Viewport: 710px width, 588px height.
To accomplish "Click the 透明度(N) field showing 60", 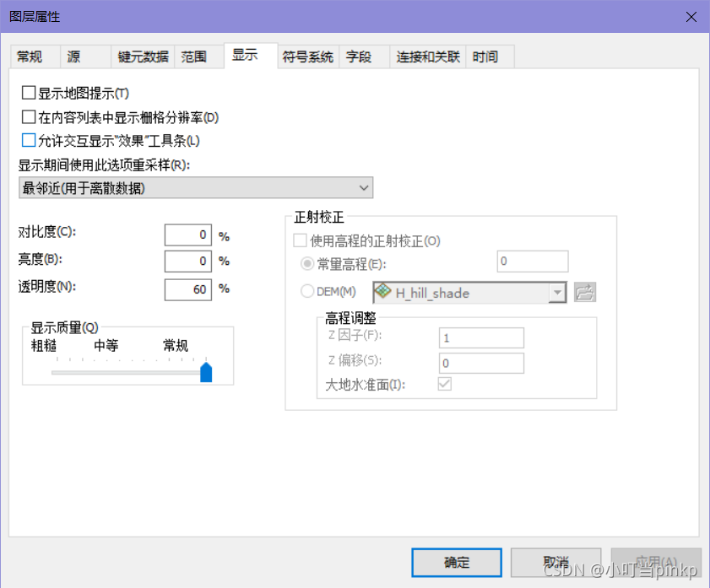I will [188, 289].
